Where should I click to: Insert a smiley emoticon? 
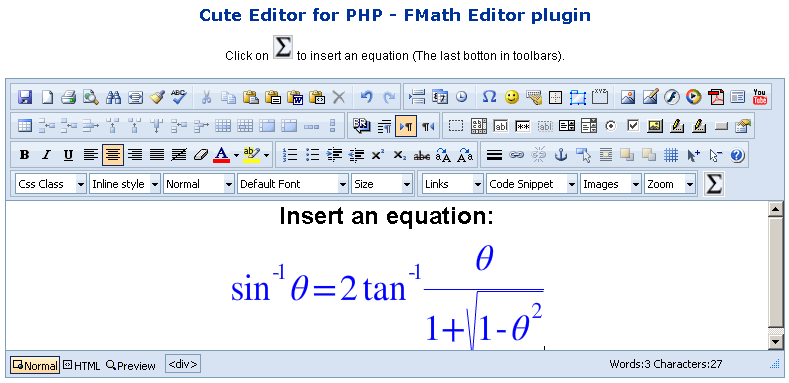click(511, 97)
